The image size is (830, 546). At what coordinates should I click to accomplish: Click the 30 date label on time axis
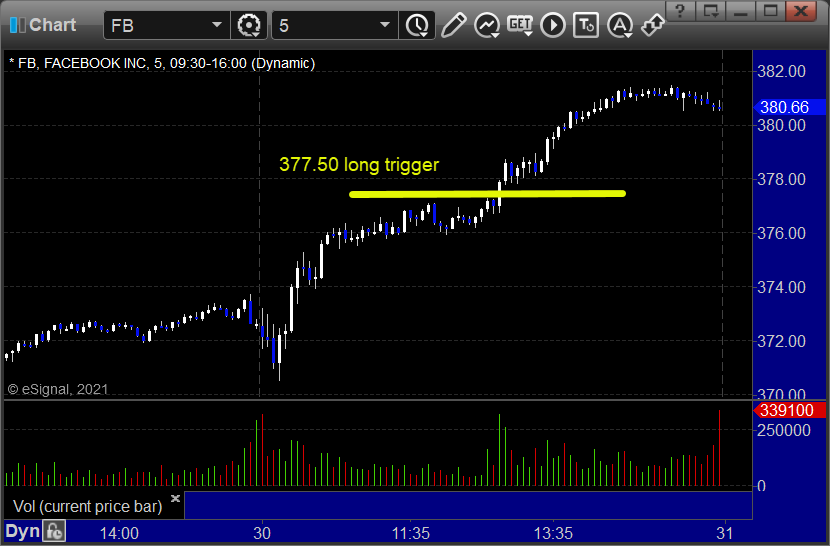pyautogui.click(x=261, y=533)
